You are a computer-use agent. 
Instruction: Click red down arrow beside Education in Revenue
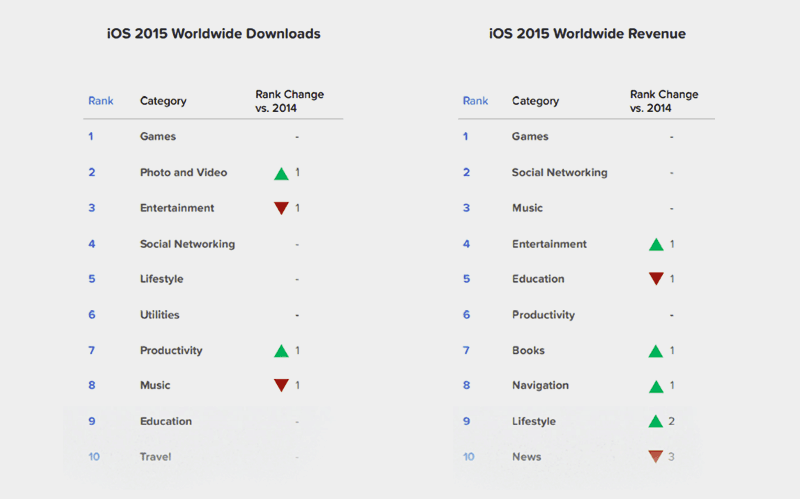tap(656, 279)
